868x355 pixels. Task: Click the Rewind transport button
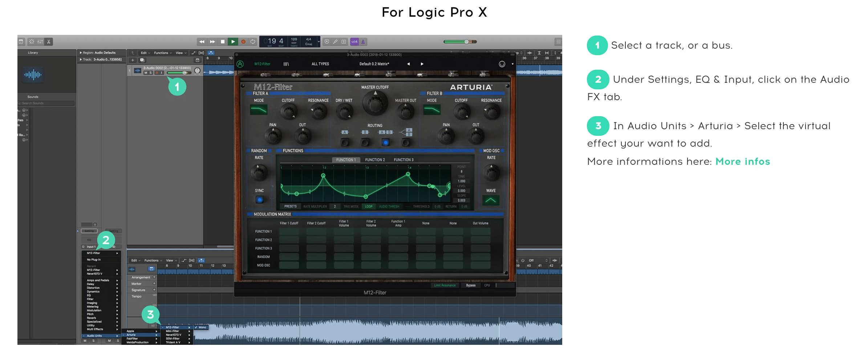tap(202, 42)
